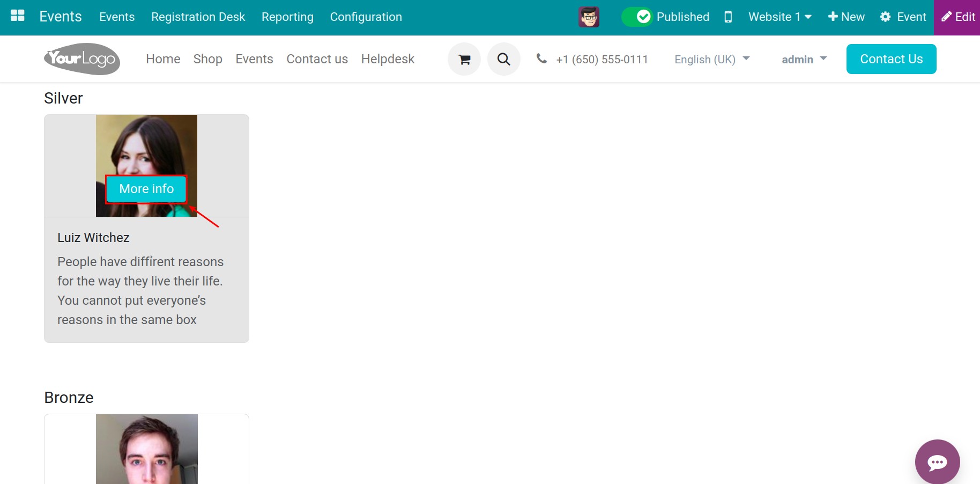Screen dimensions: 980x484
Task: Open the live chat bubble icon
Action: (x=937, y=462)
